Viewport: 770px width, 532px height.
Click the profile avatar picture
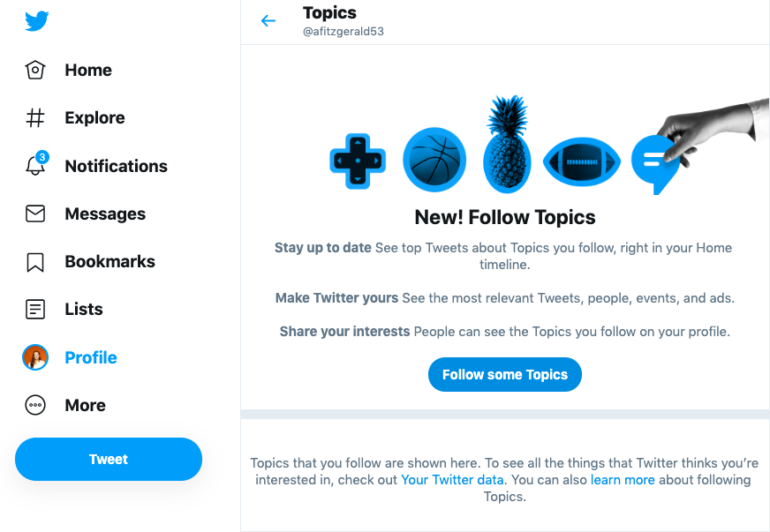34,357
